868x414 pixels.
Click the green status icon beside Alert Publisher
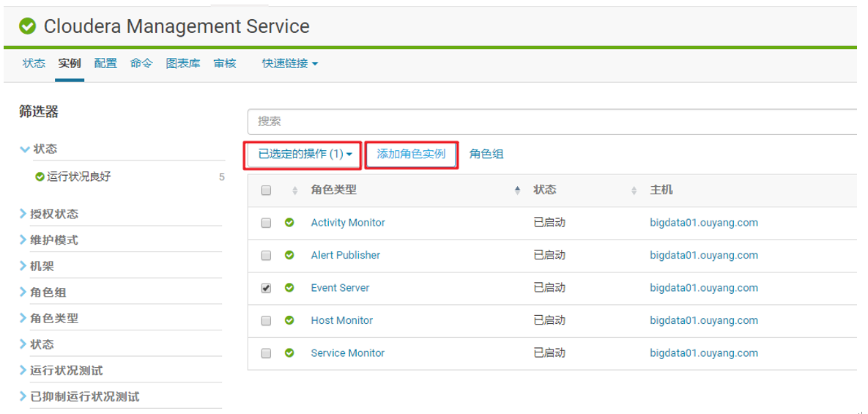(289, 255)
